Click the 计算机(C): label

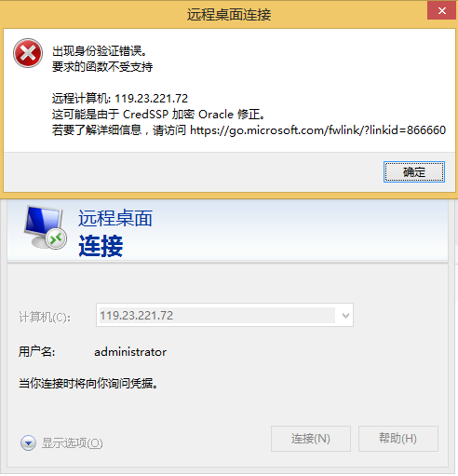(x=45, y=317)
